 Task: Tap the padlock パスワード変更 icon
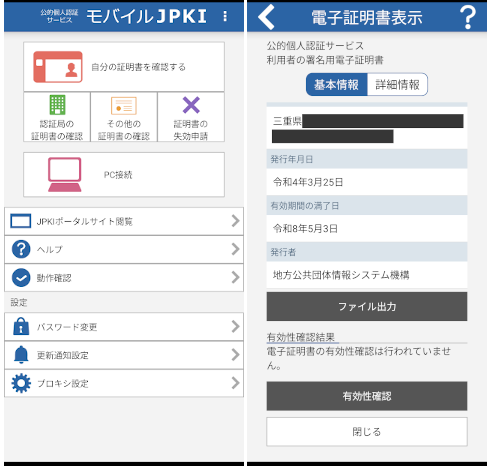coord(21,326)
